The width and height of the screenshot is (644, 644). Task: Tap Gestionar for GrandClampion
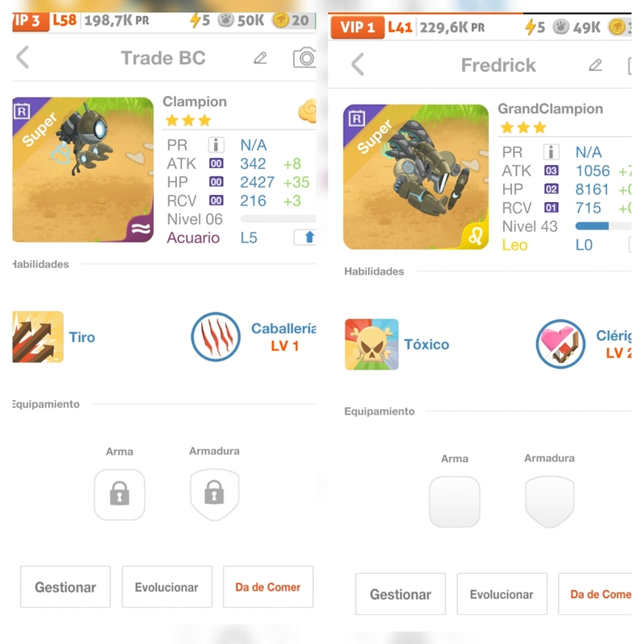400,594
